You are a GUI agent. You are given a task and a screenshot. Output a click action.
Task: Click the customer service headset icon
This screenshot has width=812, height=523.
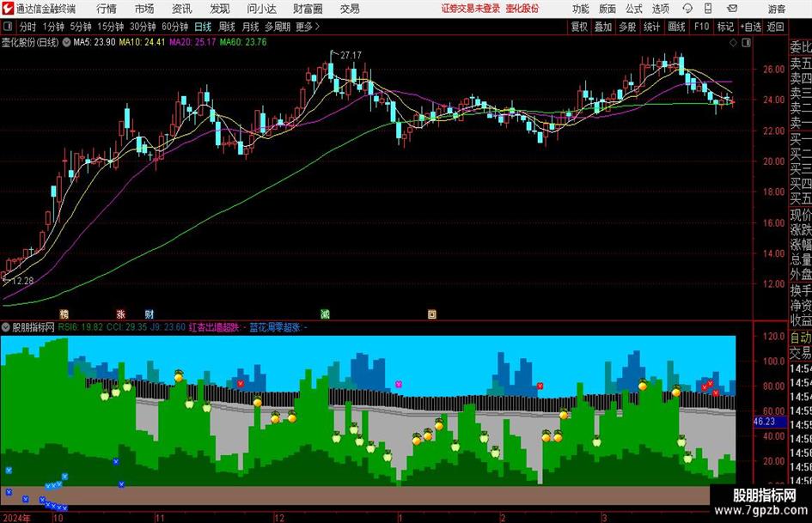point(687,9)
